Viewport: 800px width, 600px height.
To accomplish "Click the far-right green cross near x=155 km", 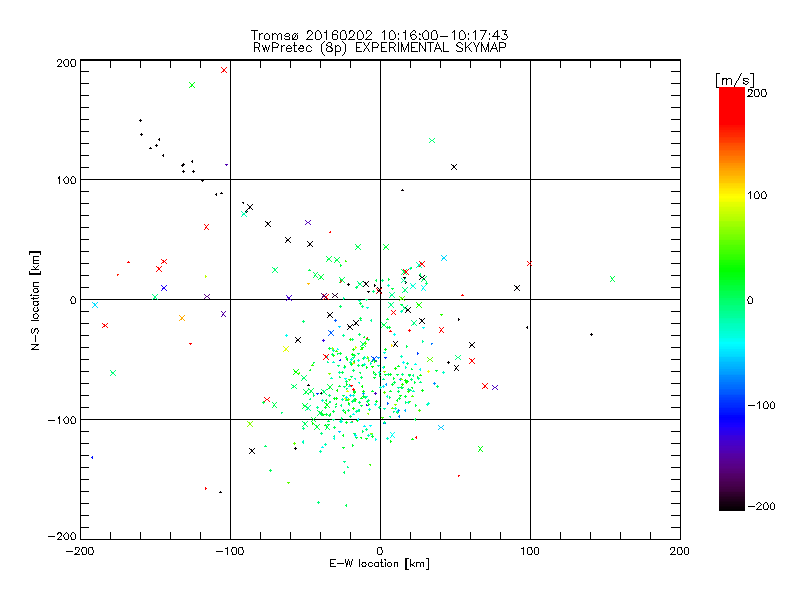I will pyautogui.click(x=612, y=279).
